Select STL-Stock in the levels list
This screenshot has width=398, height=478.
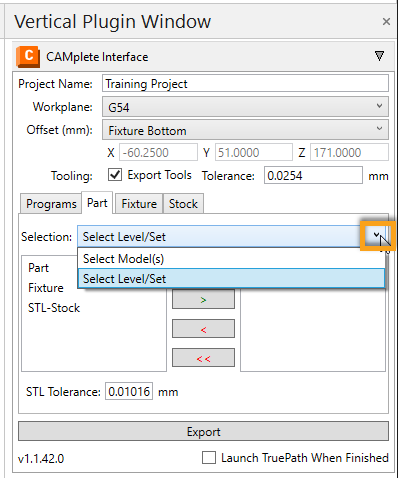tap(54, 308)
